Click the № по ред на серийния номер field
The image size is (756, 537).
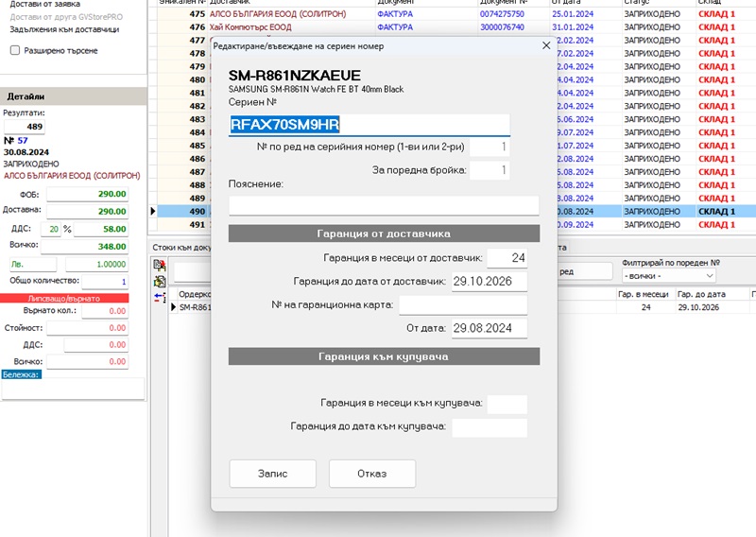coord(489,147)
